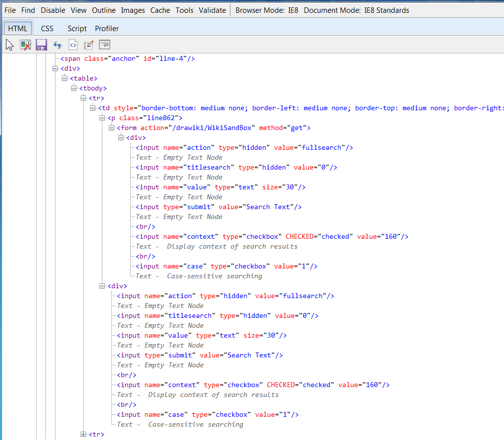Click the element source code page icon

[x=73, y=45]
